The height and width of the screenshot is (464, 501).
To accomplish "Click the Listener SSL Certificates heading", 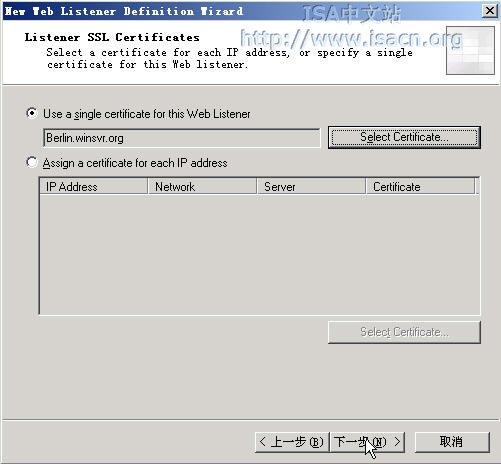I will click(112, 37).
